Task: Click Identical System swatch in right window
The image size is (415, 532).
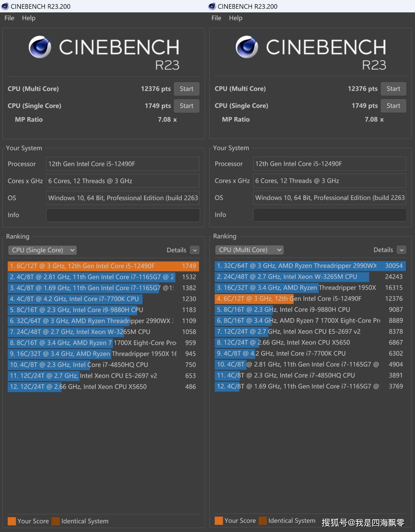Action: tap(263, 521)
